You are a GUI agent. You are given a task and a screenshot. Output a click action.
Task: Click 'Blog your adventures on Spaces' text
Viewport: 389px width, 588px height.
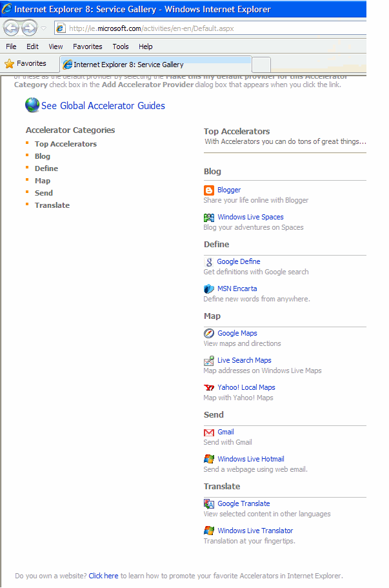pyautogui.click(x=254, y=227)
